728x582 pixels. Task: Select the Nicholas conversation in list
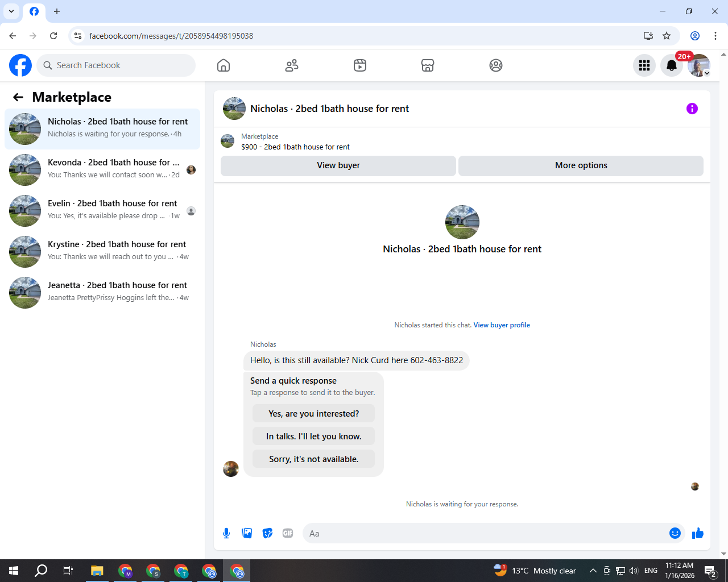102,129
